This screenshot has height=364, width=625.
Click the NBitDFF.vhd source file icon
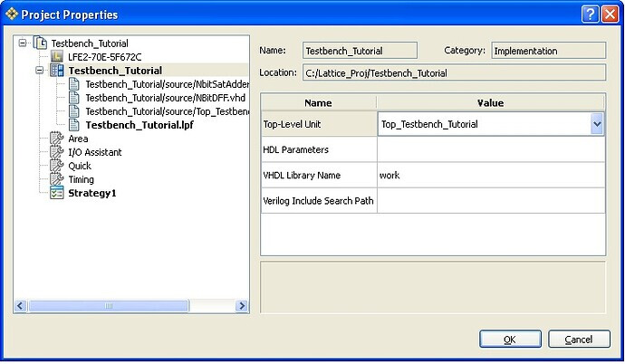tap(73, 98)
